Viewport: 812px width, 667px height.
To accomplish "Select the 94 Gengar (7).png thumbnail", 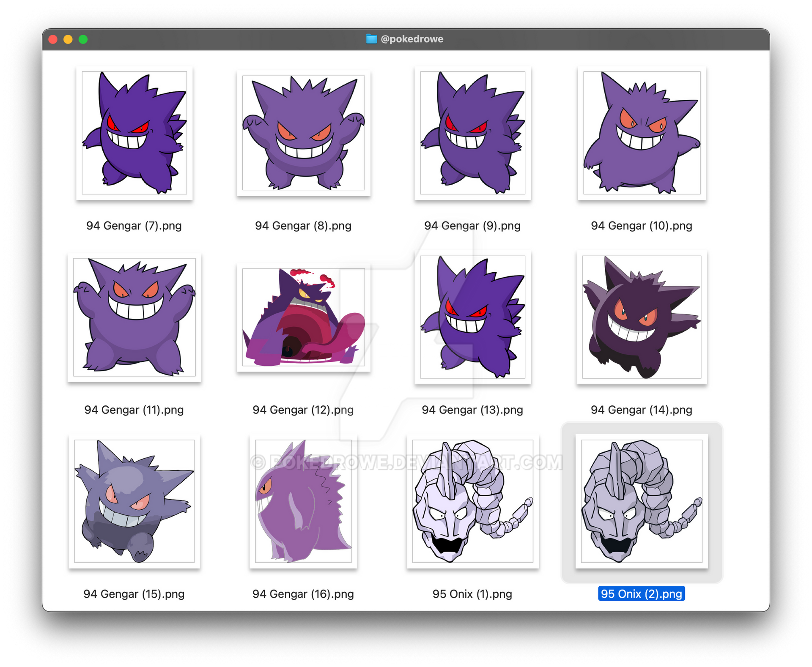I will click(x=134, y=133).
